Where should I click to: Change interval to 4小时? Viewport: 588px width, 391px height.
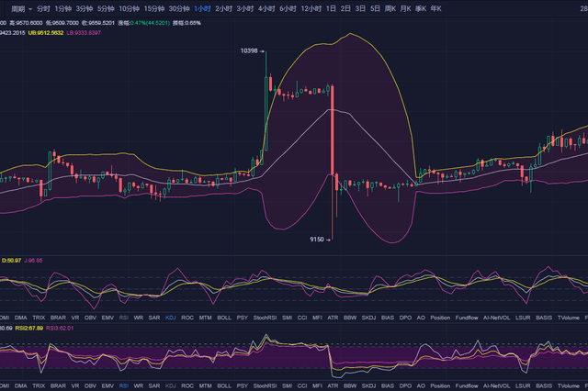266,8
